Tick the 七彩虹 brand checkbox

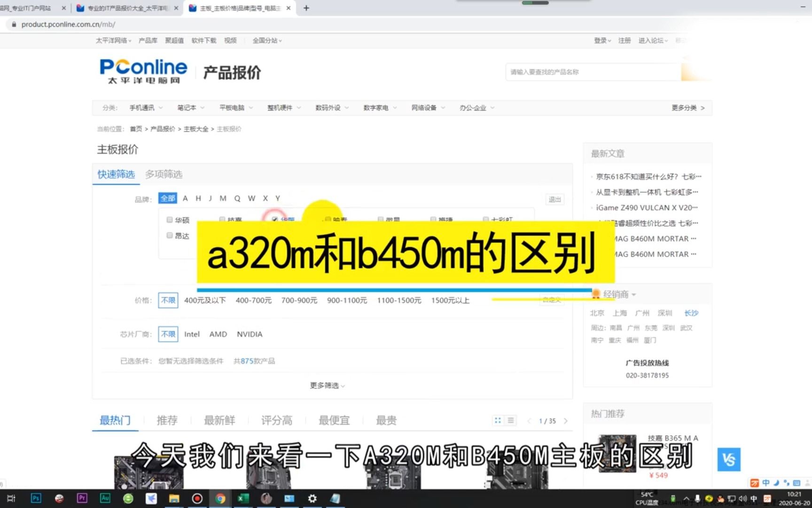point(486,219)
